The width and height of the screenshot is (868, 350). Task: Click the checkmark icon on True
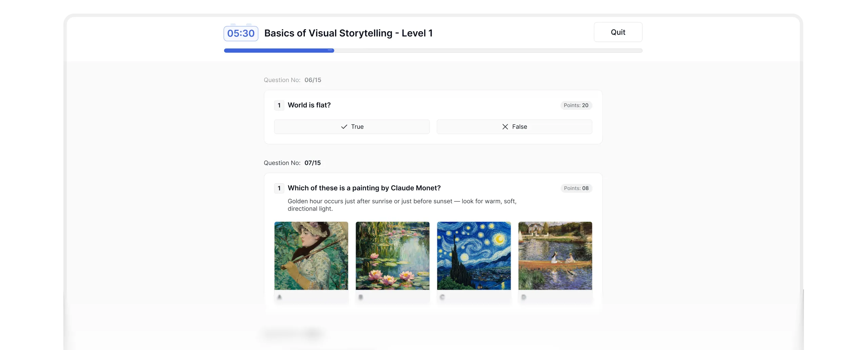click(344, 127)
